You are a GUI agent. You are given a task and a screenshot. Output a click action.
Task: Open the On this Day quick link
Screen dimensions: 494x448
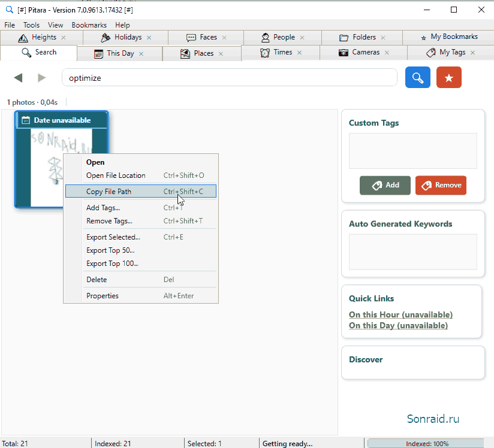click(398, 325)
